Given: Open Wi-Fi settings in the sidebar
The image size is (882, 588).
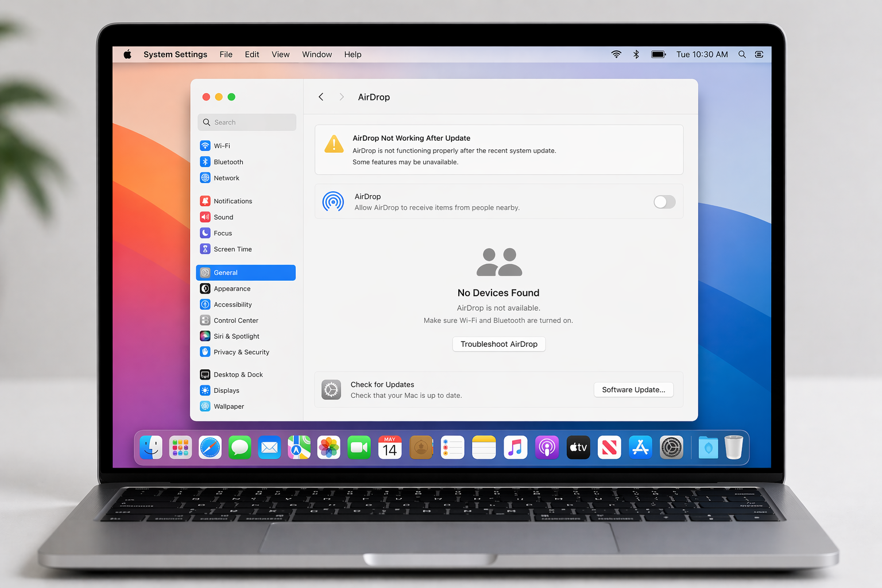Looking at the screenshot, I should 246,146.
